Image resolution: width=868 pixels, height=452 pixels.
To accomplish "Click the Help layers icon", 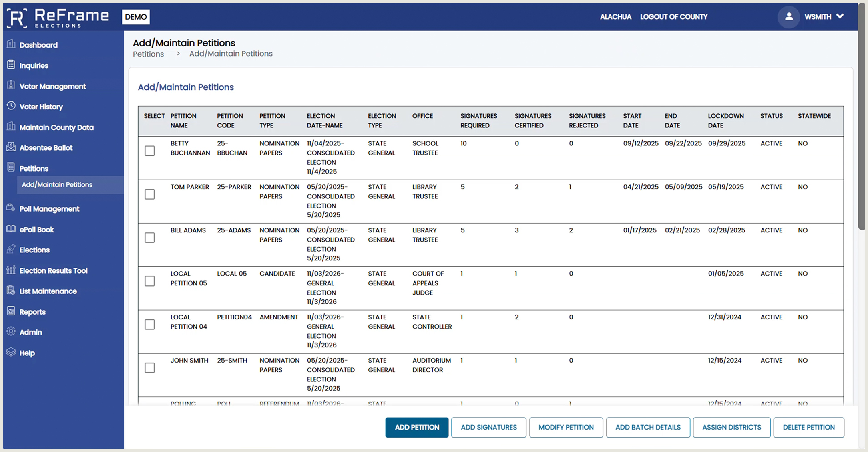I will click(11, 352).
